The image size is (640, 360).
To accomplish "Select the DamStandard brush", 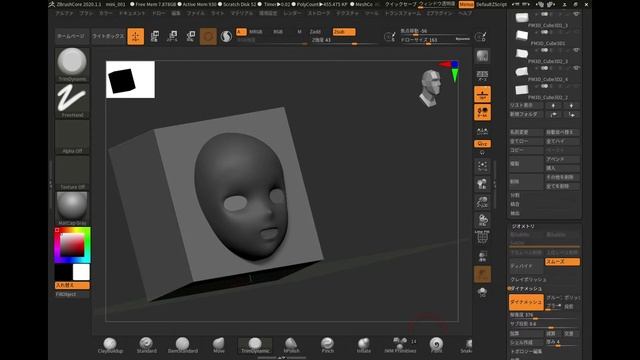I will [182, 345].
